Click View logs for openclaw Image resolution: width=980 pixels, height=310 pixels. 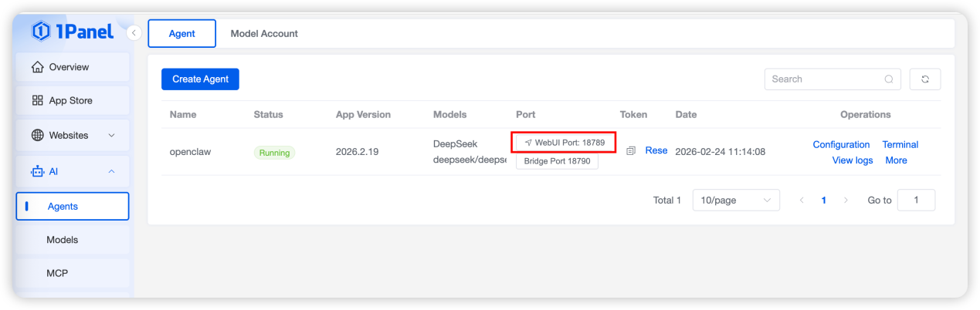(853, 160)
